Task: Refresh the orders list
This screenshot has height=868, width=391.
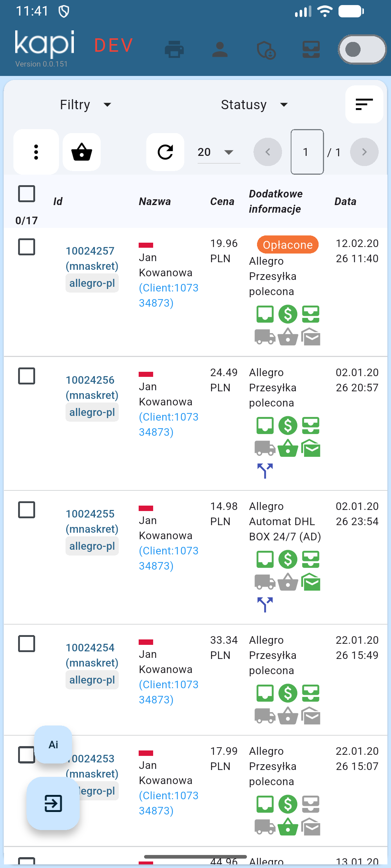Action: tap(165, 152)
